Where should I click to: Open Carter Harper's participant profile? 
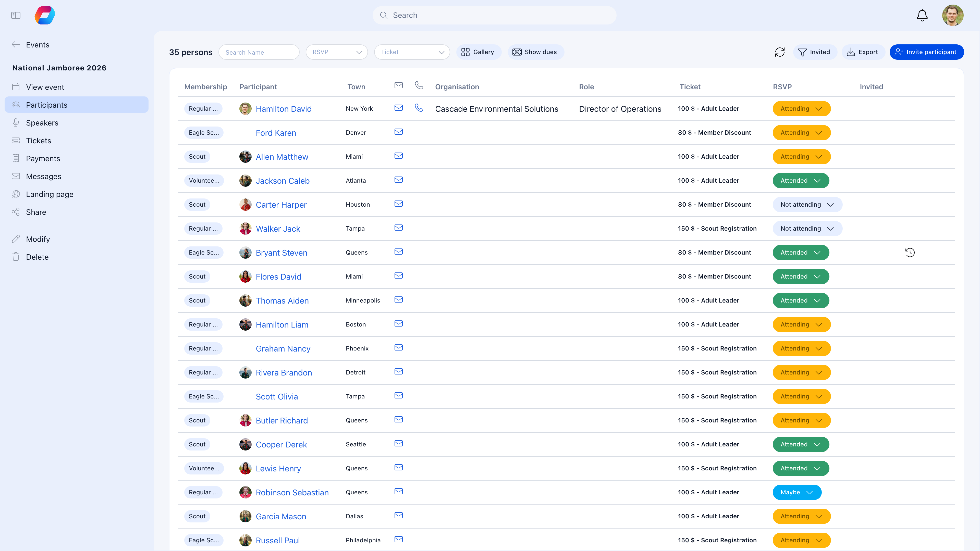click(x=281, y=205)
